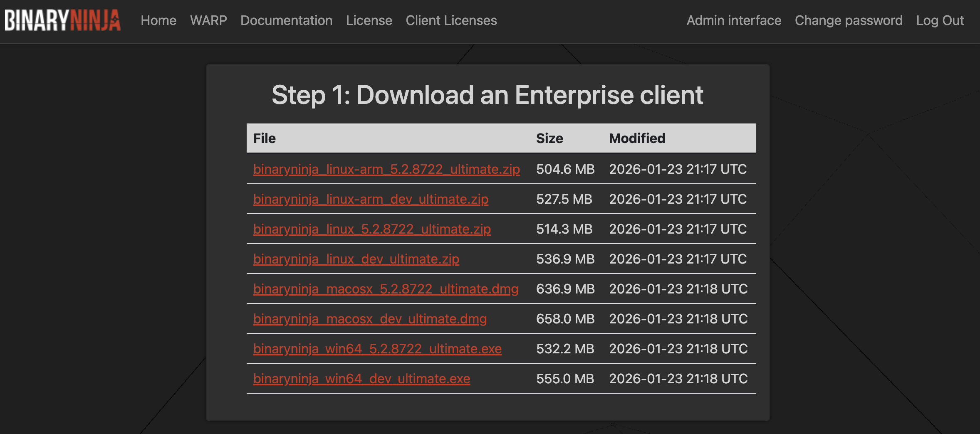This screenshot has height=434, width=980.
Task: Download the win64 dev ultimate exe
Action: click(361, 379)
